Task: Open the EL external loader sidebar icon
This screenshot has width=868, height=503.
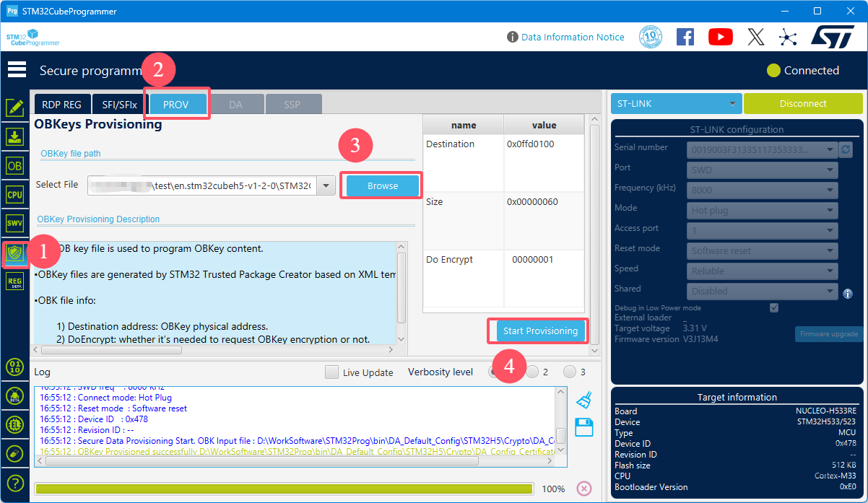Action: pyautogui.click(x=15, y=424)
